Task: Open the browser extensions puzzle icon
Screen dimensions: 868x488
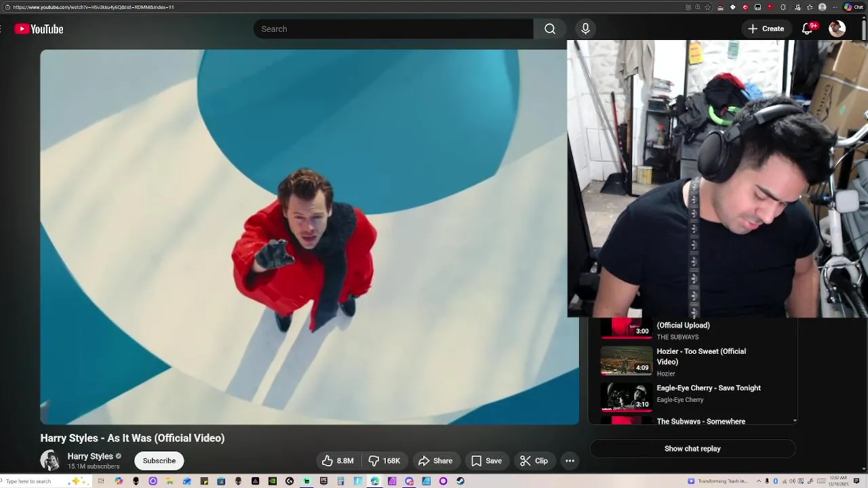Action: click(x=783, y=7)
